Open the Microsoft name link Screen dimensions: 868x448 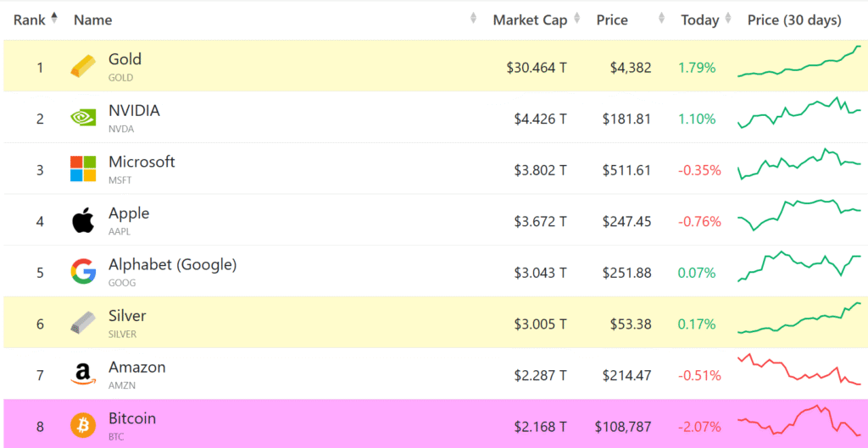click(x=142, y=162)
